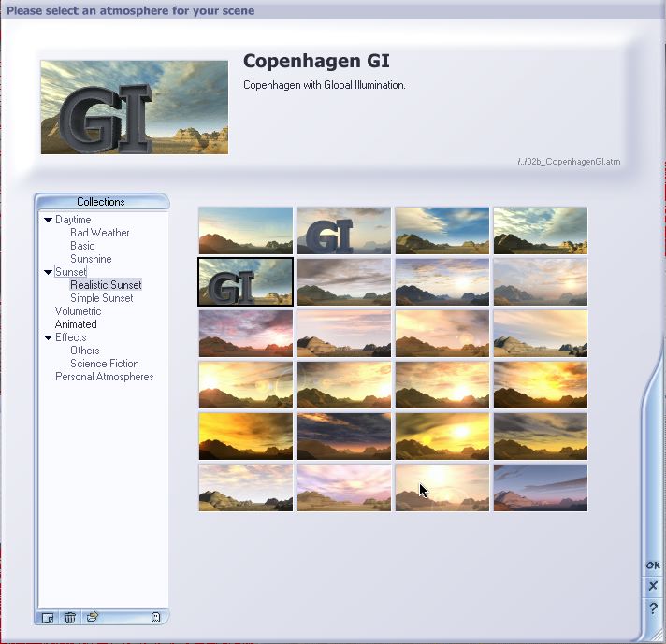666x644 pixels.
Task: Select the Sunset collection
Action: [70, 272]
